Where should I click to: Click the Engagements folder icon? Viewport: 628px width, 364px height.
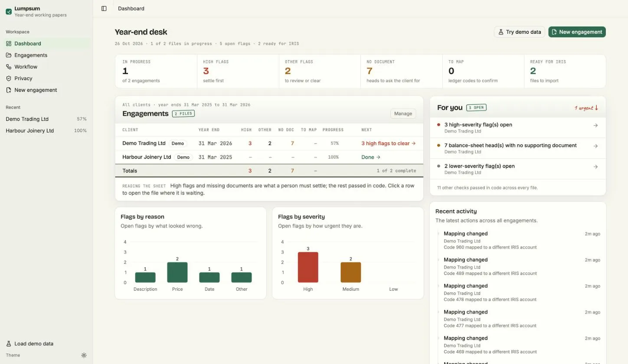pos(9,55)
